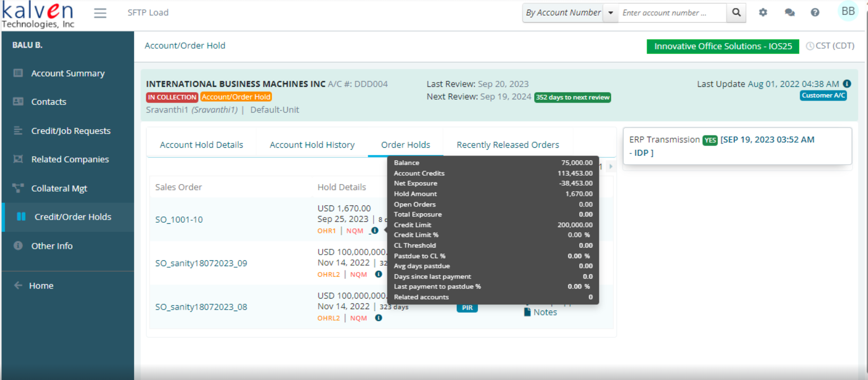Open sales order SO_1001-10

click(179, 220)
